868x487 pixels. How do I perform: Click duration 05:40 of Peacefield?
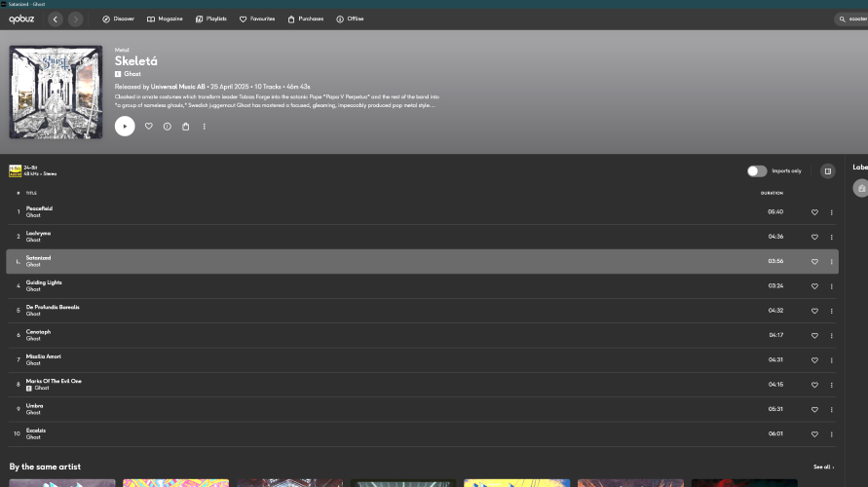(x=775, y=212)
